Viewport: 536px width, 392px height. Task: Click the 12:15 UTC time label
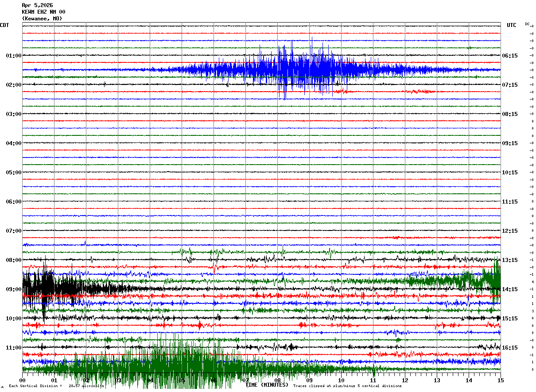[x=510, y=231]
